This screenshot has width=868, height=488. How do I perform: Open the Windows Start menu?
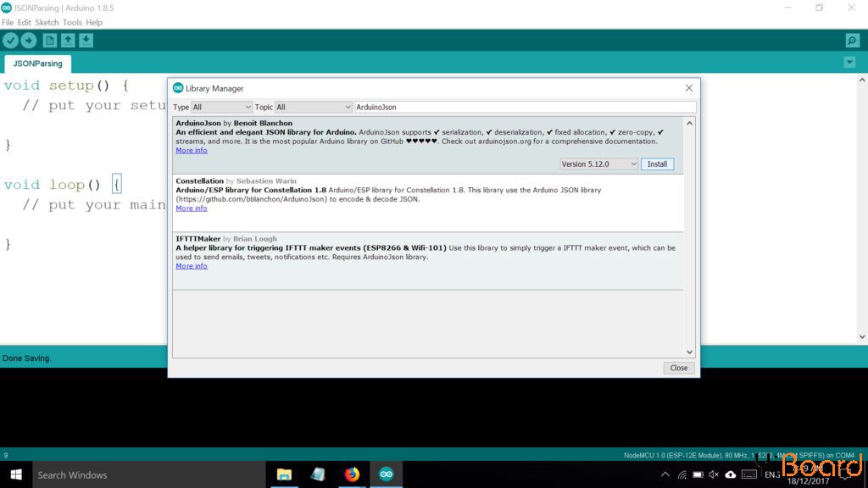point(16,474)
